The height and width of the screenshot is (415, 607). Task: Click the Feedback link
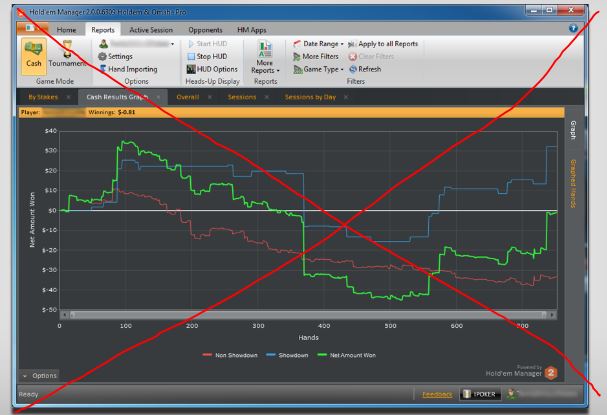click(x=437, y=394)
